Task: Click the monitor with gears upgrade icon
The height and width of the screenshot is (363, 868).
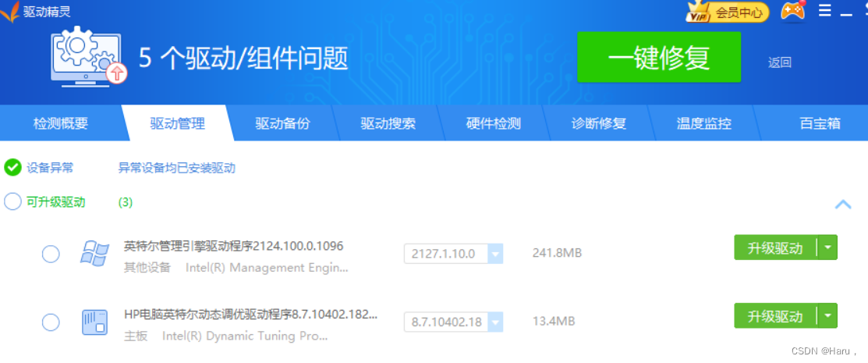Action: (x=89, y=56)
